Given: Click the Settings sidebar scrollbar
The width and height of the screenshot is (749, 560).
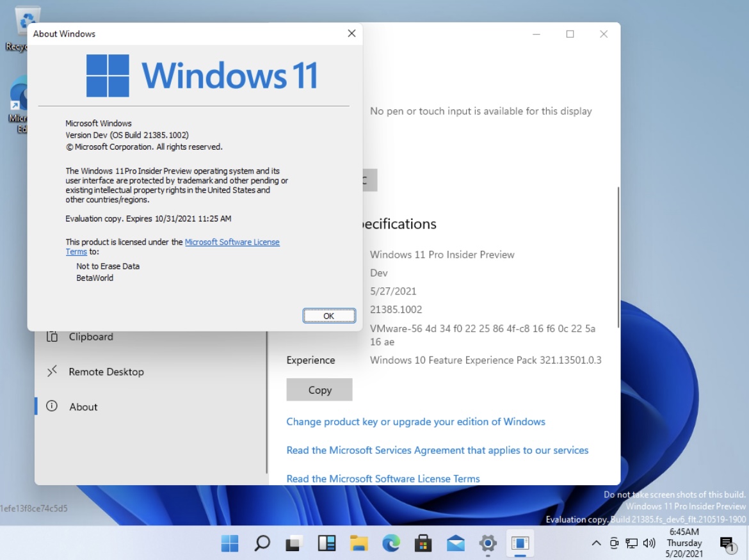Looking at the screenshot, I should [266, 403].
